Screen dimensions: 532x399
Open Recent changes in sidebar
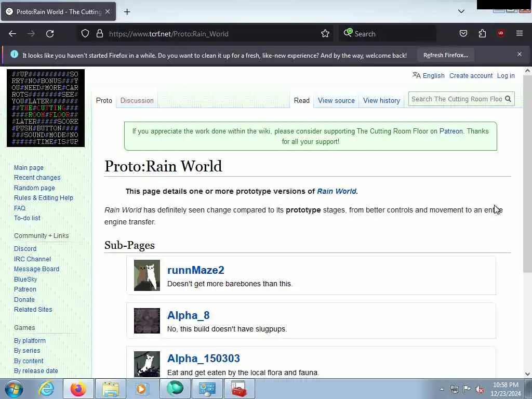point(37,178)
